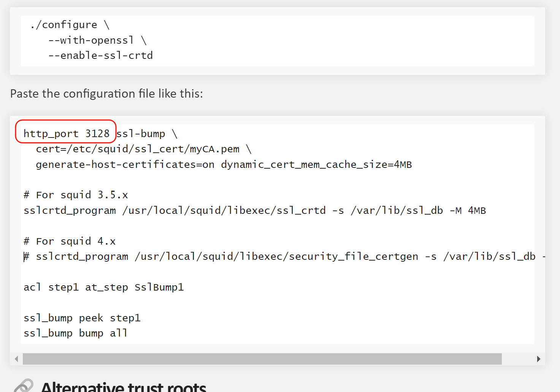Viewport: 560px width, 392px height.
Task: Click the paragraph "Paste the configuration file like this"
Action: pos(106,93)
